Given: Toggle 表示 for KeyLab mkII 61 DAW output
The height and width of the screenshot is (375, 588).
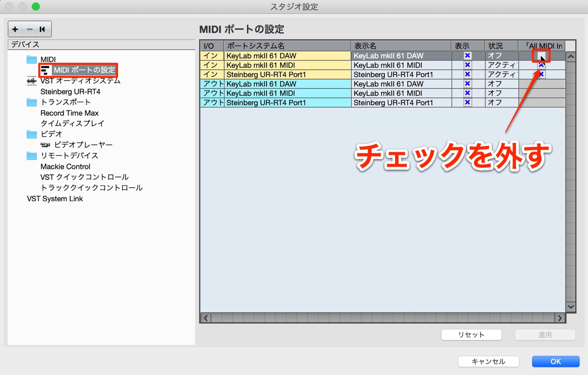Looking at the screenshot, I should point(467,84).
